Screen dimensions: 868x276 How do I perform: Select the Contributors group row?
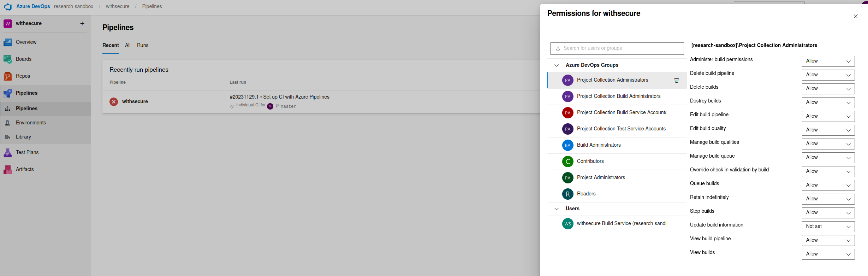[617, 162]
